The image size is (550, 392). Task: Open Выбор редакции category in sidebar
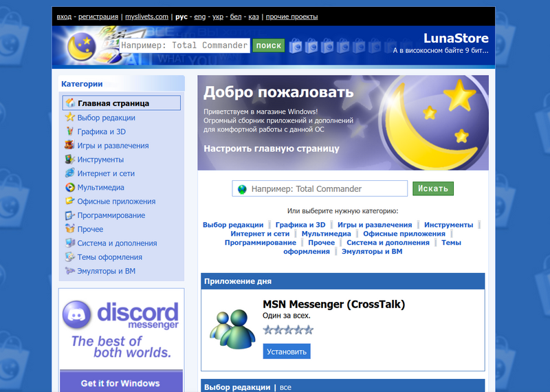pyautogui.click(x=106, y=118)
